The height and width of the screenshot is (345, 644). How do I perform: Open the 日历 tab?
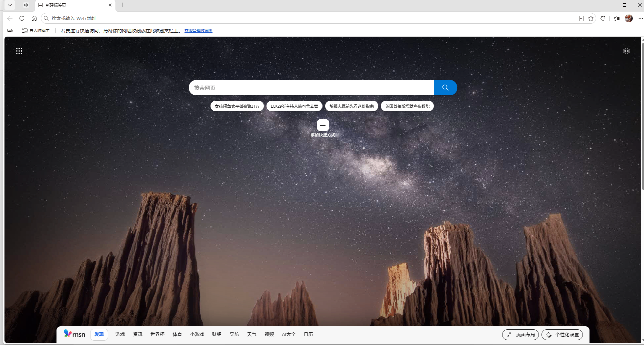[308, 334]
